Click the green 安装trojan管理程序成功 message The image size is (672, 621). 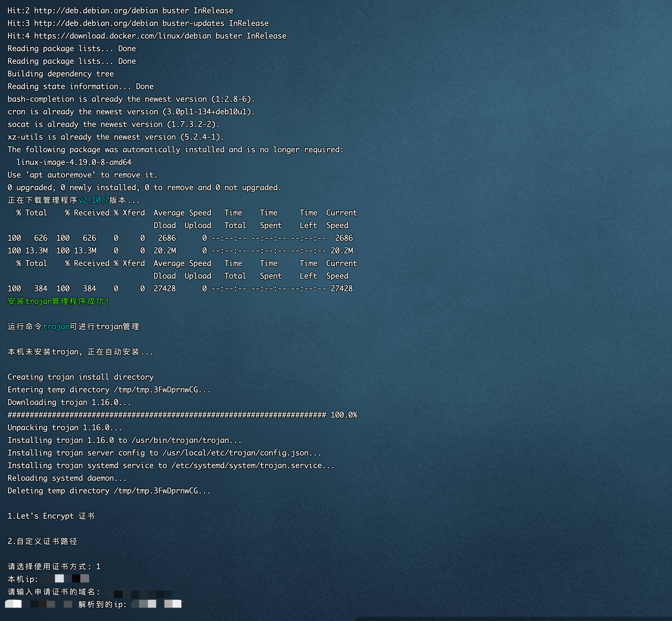click(58, 301)
